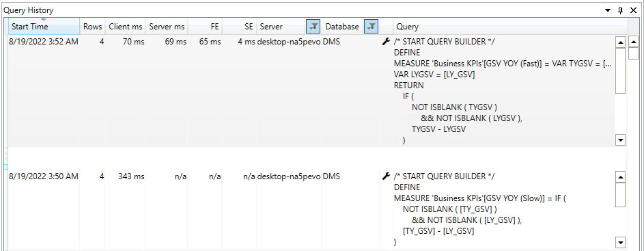Screen dimensions: 644x251
Task: Click the 343 ms client time value
Action: [x=131, y=176]
